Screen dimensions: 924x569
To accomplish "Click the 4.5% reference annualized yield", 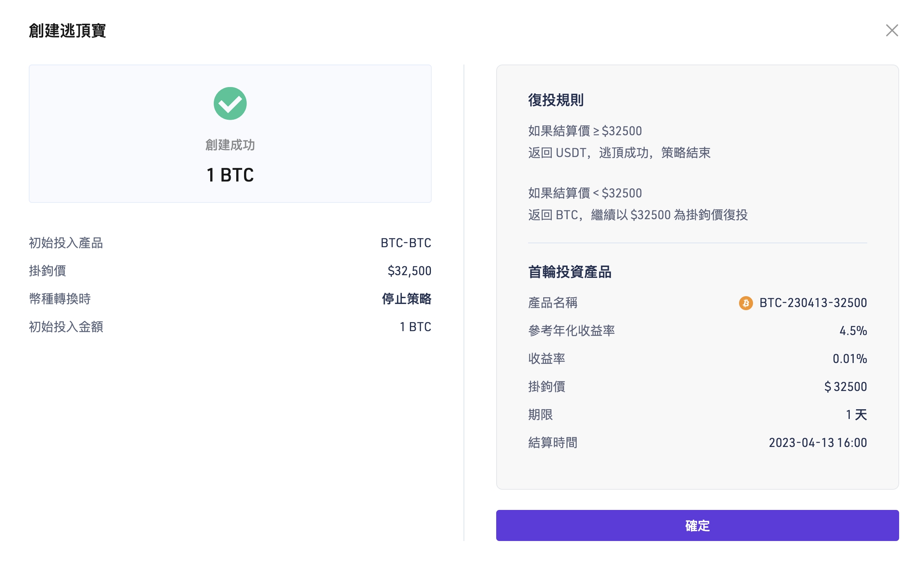I will pyautogui.click(x=853, y=331).
